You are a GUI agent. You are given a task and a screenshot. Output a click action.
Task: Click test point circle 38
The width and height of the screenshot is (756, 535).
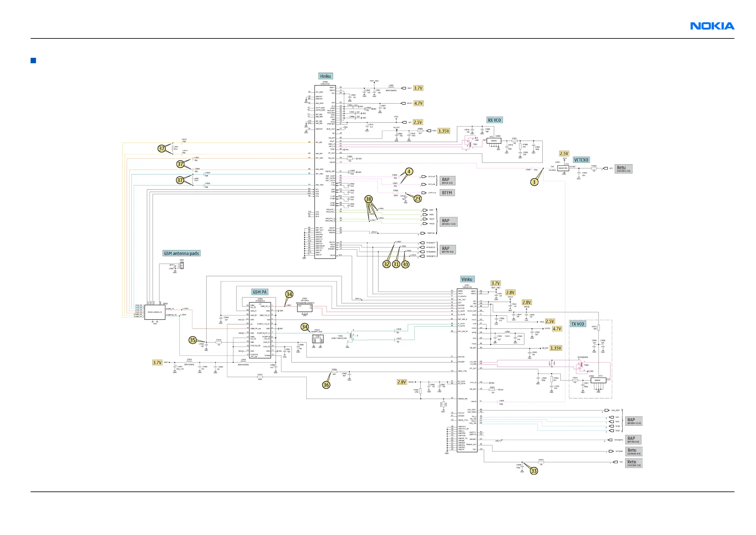click(x=368, y=199)
